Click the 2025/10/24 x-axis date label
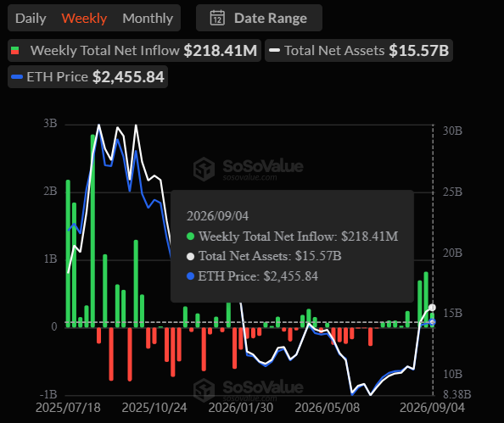The image size is (504, 423). (x=154, y=408)
